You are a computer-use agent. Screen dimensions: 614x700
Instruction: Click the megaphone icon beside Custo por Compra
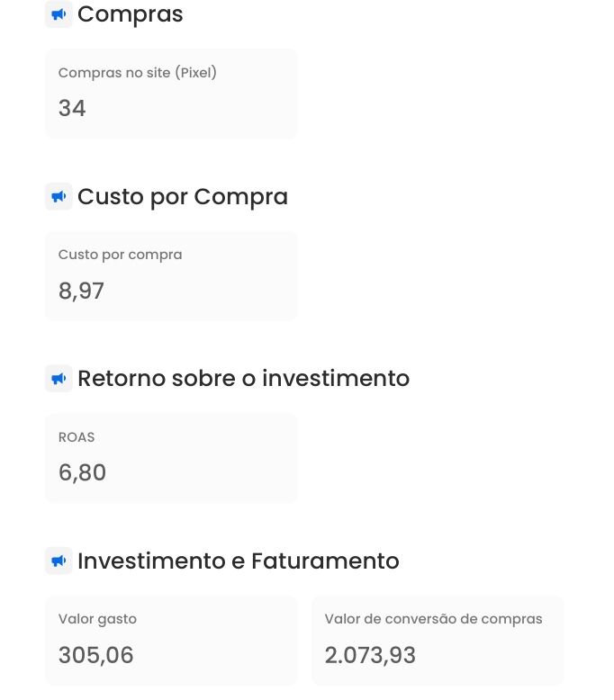59,196
